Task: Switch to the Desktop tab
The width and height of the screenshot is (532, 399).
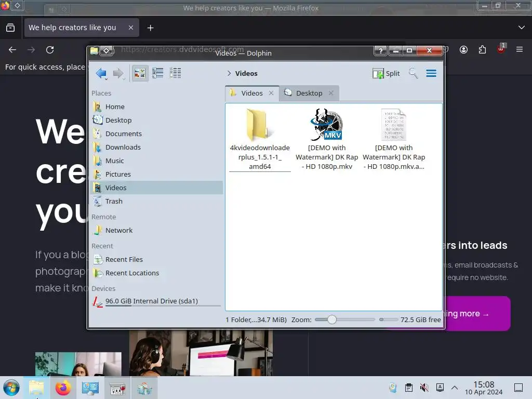Action: point(309,93)
